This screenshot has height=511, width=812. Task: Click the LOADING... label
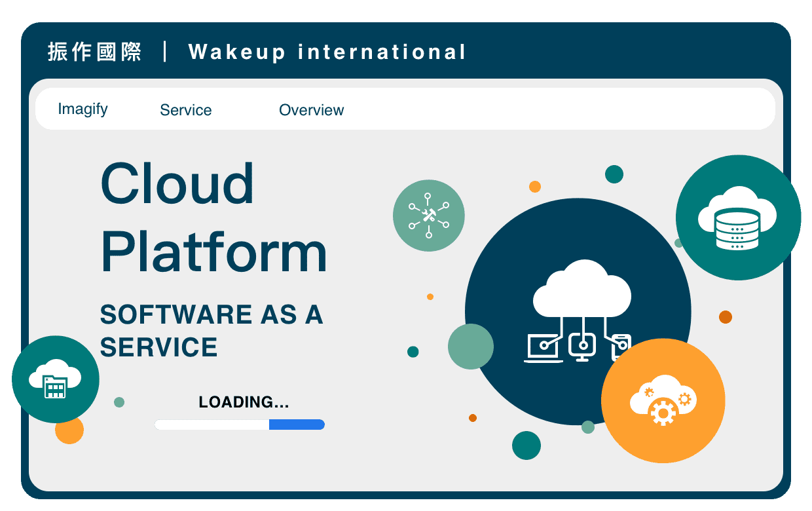[x=244, y=402]
